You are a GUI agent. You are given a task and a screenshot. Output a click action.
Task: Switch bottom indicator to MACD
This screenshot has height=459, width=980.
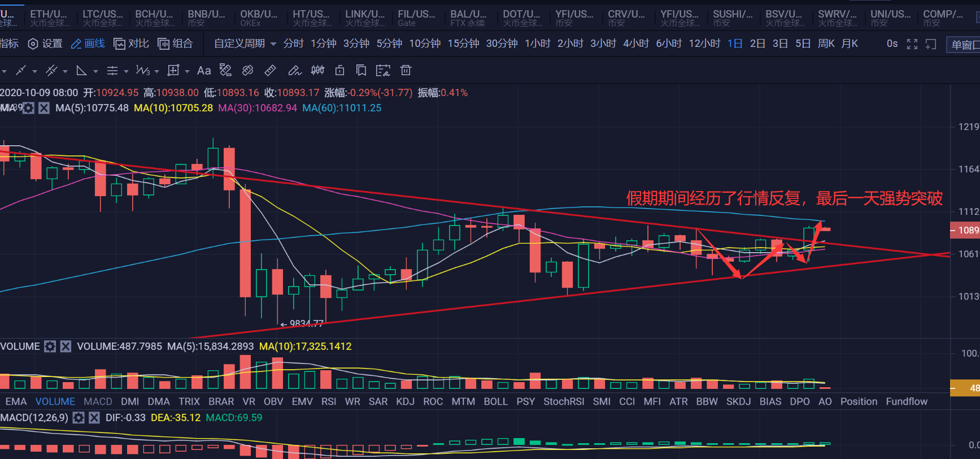tap(98, 401)
